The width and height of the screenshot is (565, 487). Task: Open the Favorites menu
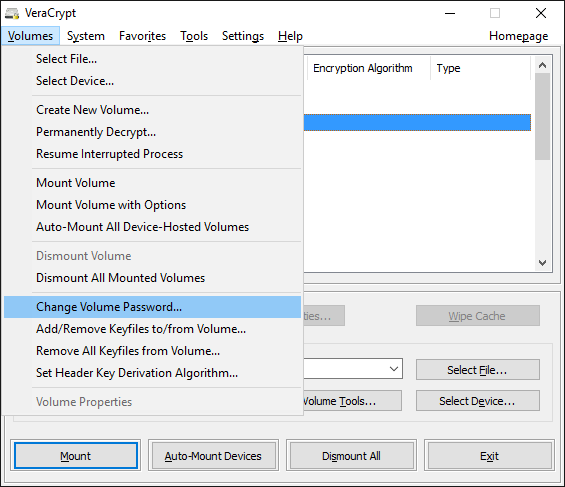click(x=142, y=36)
